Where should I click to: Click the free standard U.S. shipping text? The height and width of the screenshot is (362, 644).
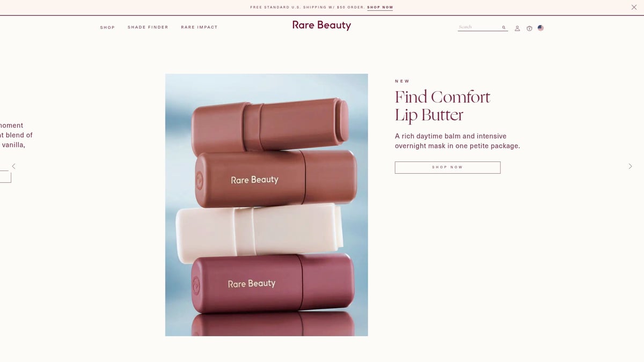(x=308, y=8)
